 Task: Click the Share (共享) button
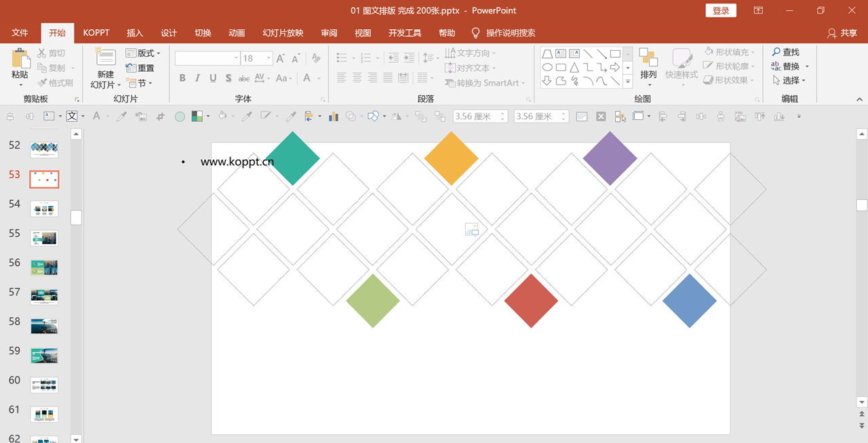(x=842, y=33)
